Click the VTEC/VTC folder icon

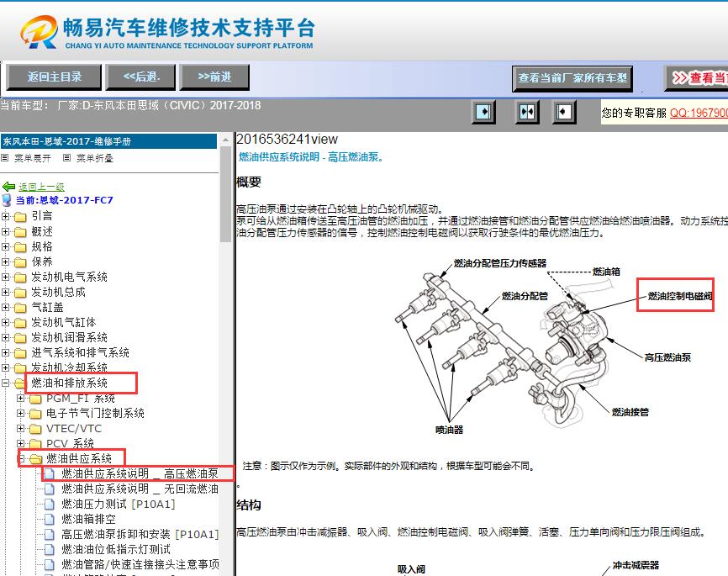(35, 429)
